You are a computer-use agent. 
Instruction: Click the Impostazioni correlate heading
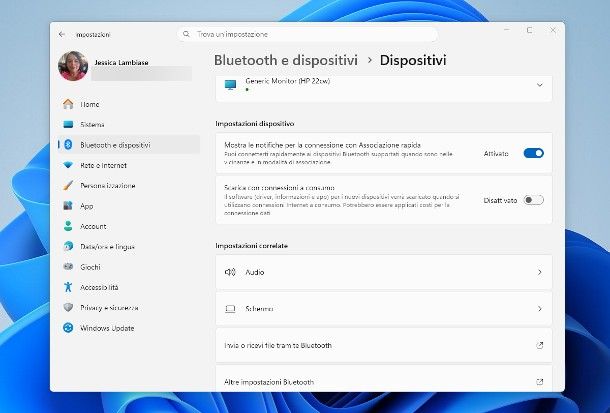252,246
